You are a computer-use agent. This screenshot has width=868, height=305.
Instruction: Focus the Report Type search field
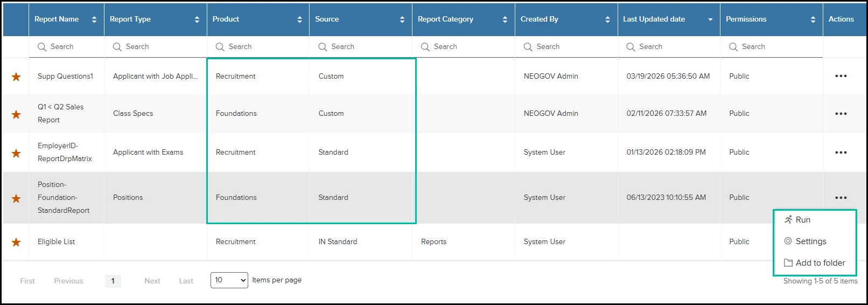pos(155,47)
